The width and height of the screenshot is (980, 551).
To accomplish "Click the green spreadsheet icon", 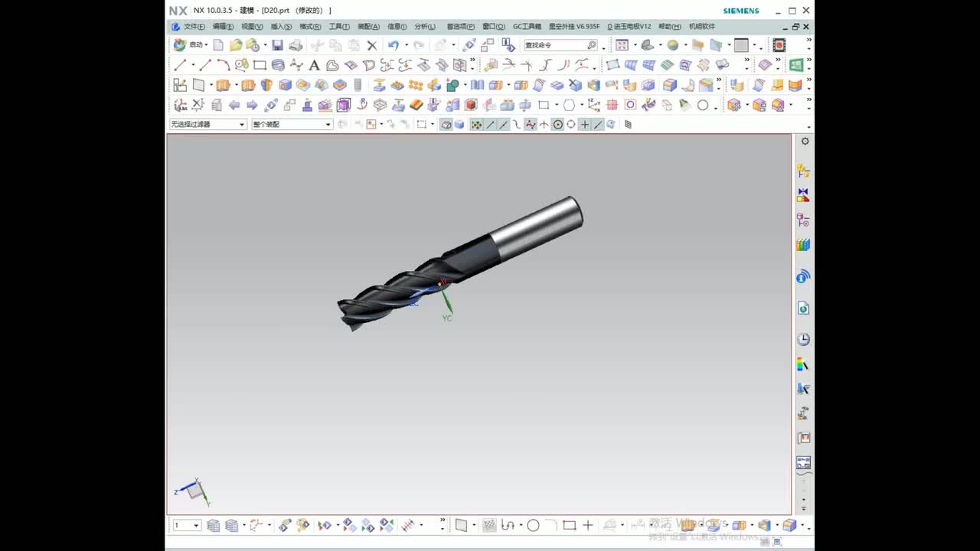I will coord(796,65).
